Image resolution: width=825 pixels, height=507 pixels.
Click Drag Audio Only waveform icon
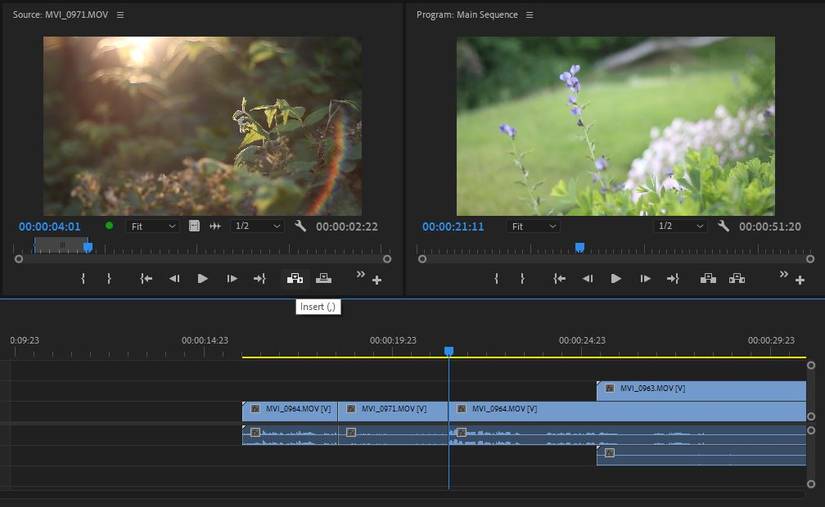point(215,226)
